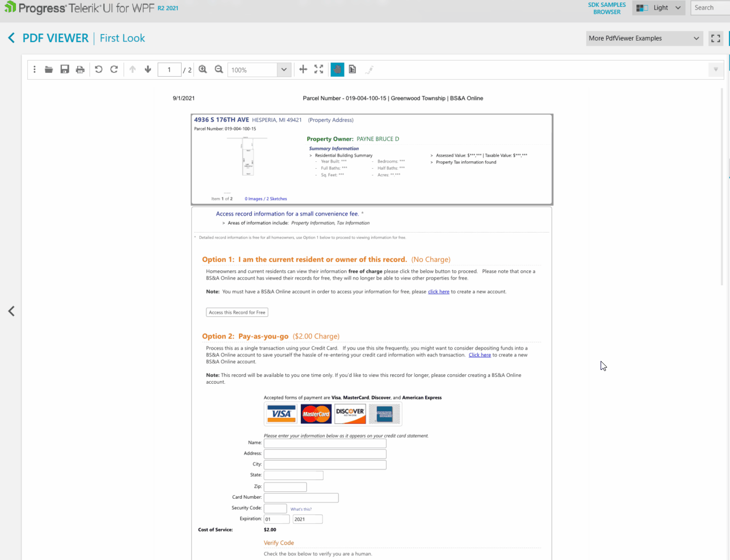Zoom out with the magnifier minus icon
This screenshot has width=730, height=560.
[x=219, y=70]
